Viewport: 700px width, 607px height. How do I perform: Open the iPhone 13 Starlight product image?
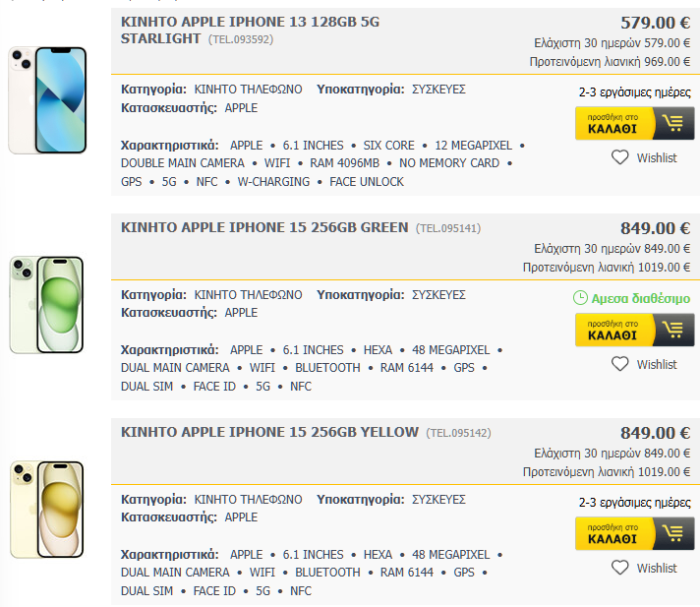(x=47, y=99)
